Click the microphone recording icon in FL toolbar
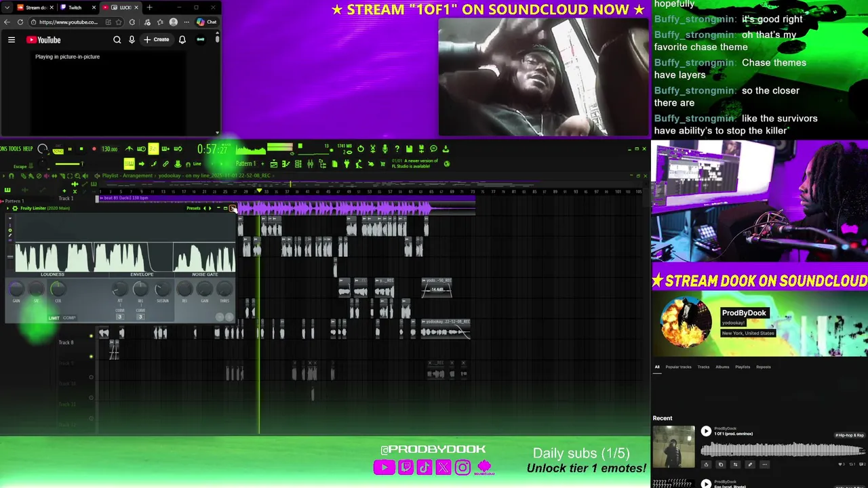 point(385,149)
